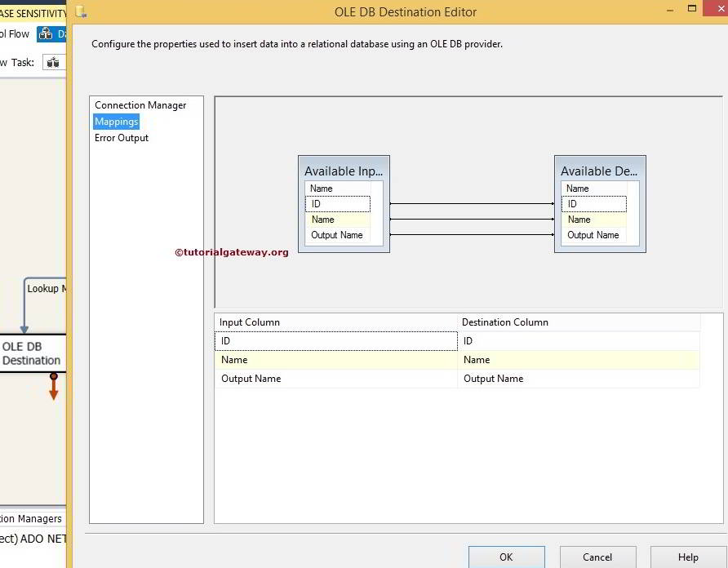Click the OLE DB Destination Editor title icon
This screenshot has width=728, height=568.
[x=80, y=11]
